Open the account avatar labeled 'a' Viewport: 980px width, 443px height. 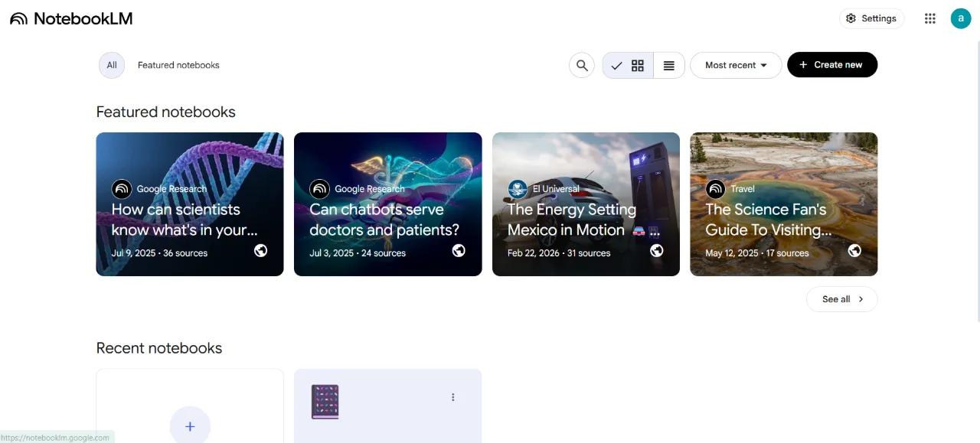tap(961, 18)
